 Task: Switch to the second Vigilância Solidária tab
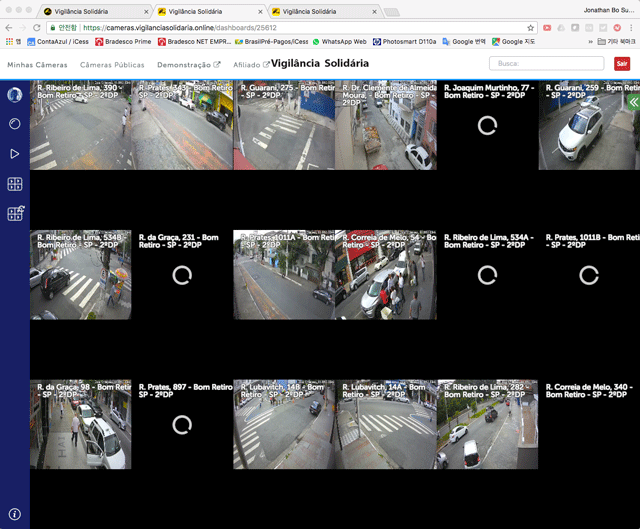point(208,11)
